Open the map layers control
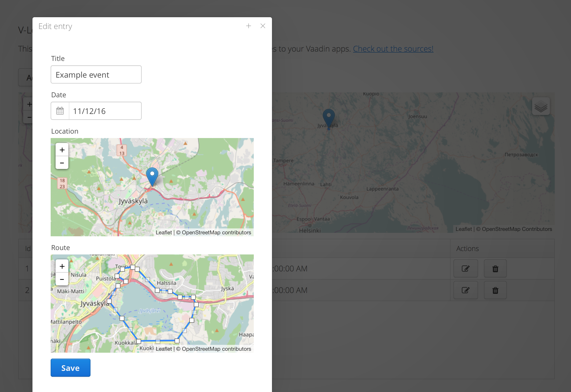The width and height of the screenshot is (571, 392). pyautogui.click(x=541, y=106)
